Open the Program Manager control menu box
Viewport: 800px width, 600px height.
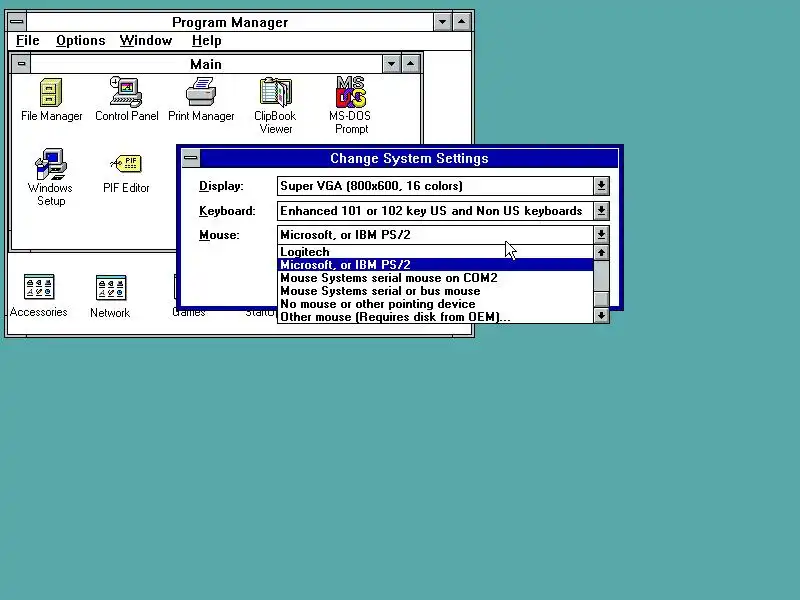pyautogui.click(x=17, y=22)
